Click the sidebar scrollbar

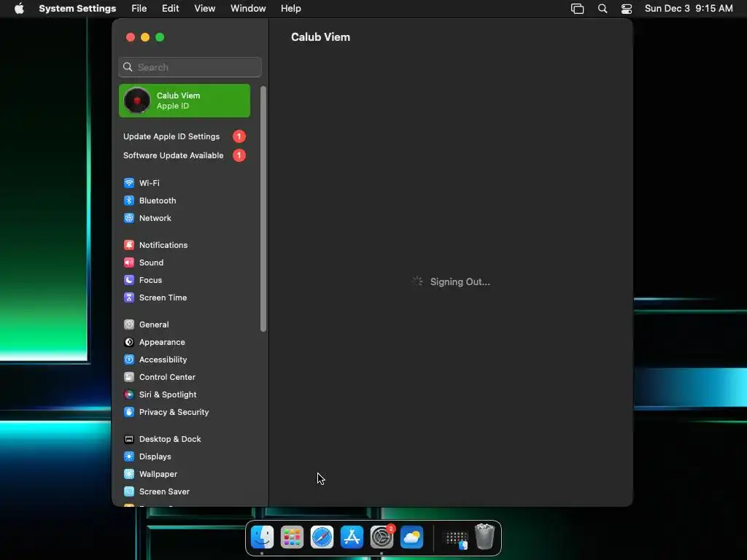pyautogui.click(x=263, y=209)
